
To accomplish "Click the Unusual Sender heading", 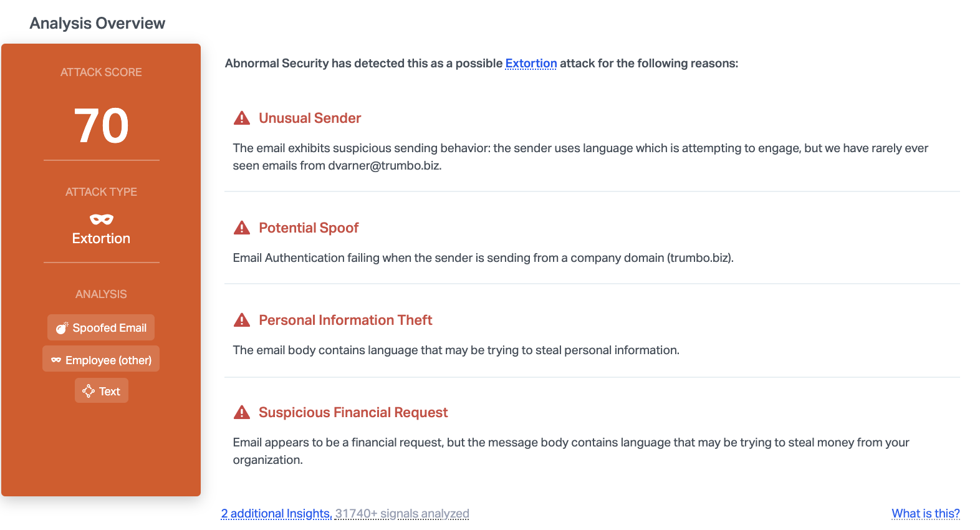I will [310, 118].
